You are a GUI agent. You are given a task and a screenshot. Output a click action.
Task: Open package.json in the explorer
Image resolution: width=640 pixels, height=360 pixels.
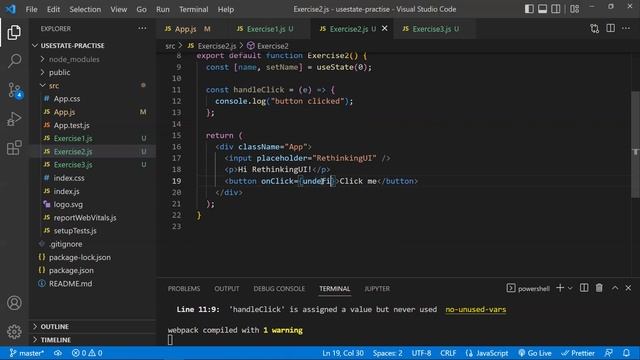(x=93, y=270)
